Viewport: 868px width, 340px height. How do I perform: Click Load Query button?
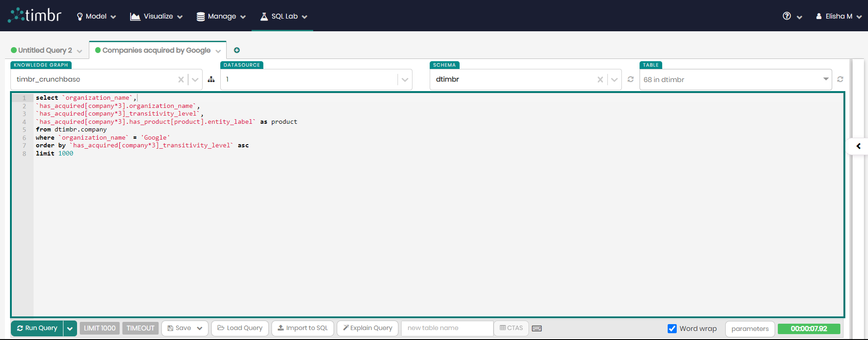coord(240,328)
